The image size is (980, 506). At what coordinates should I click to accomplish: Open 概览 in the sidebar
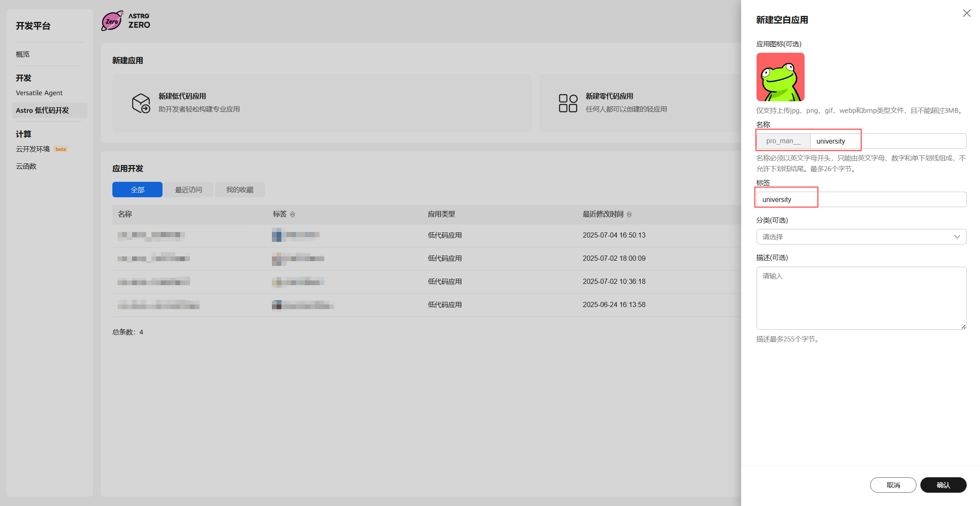tap(23, 54)
